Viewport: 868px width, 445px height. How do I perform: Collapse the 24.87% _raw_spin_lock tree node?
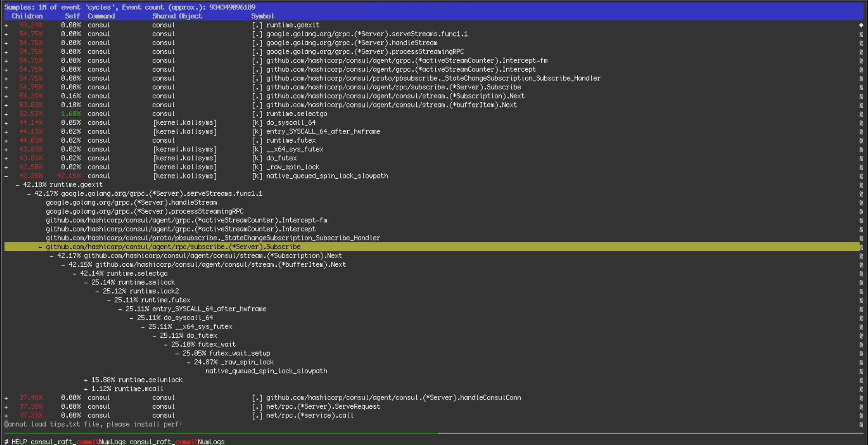click(x=188, y=362)
